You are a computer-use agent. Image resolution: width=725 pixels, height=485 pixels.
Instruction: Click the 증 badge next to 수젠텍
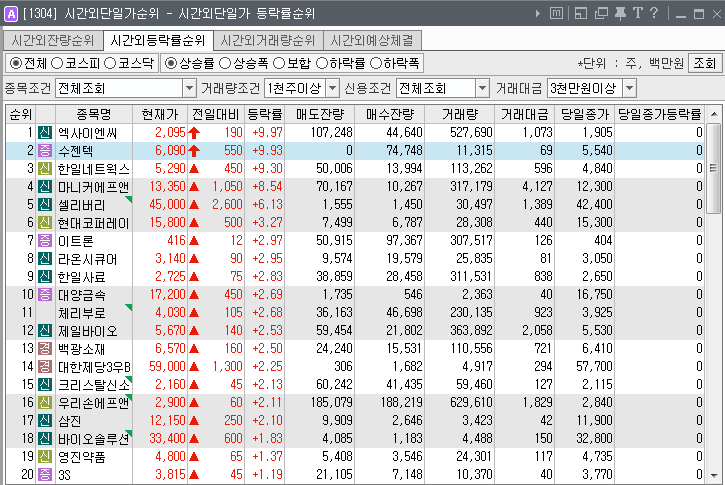point(45,150)
